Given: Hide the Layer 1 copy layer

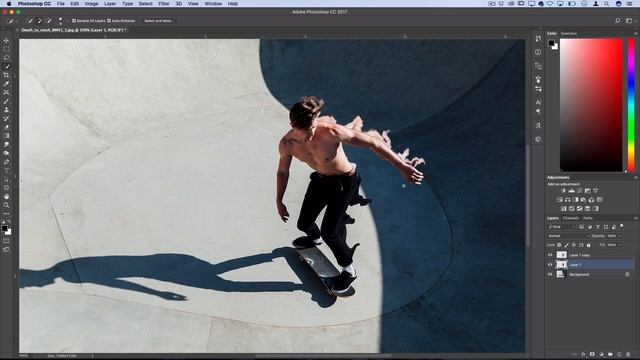Looking at the screenshot, I should (550, 255).
